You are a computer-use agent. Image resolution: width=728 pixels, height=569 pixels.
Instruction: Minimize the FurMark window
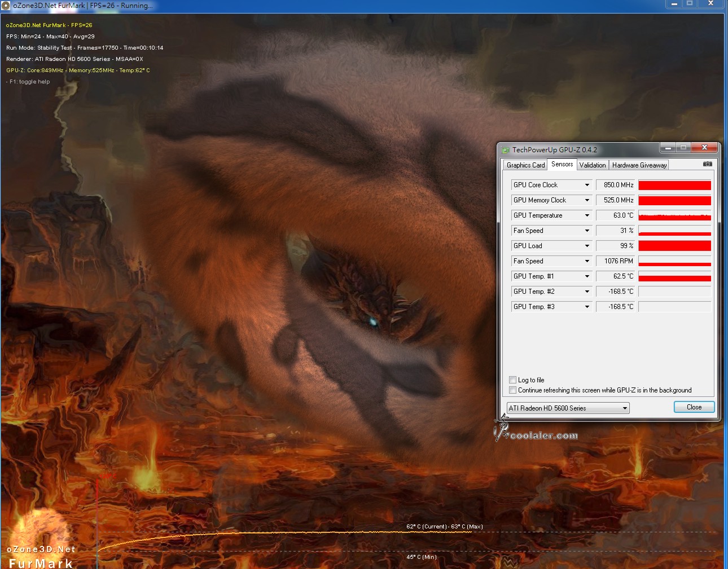(674, 3)
